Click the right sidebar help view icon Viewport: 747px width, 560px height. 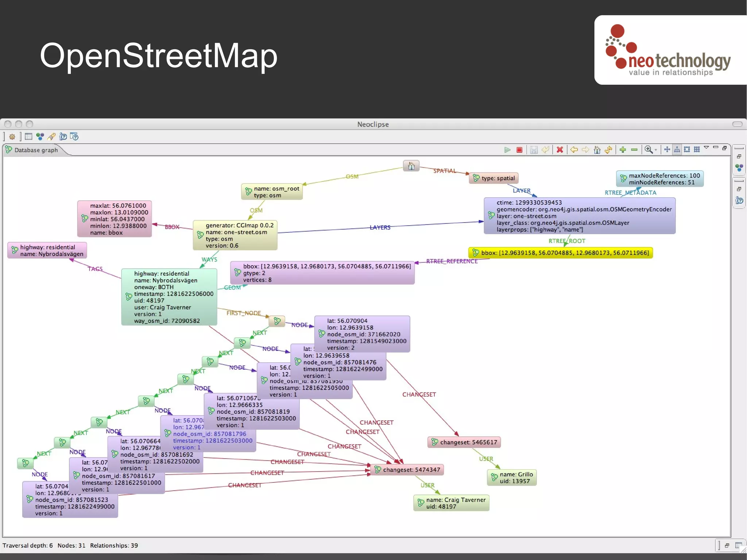coord(739,200)
